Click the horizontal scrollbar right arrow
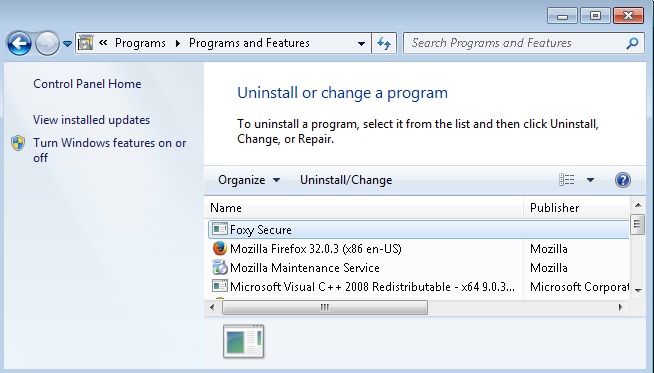Image resolution: width=654 pixels, height=373 pixels. click(x=620, y=308)
